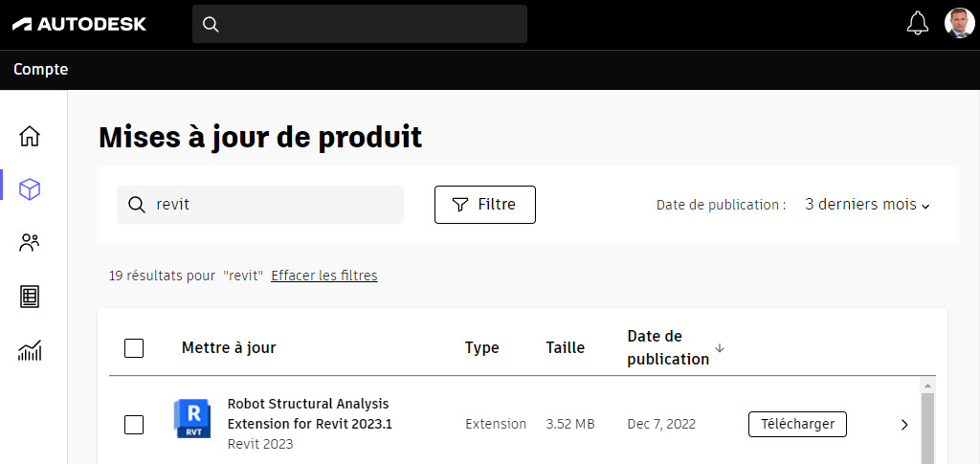Click the Revit 2023 subtitle text

tap(260, 445)
